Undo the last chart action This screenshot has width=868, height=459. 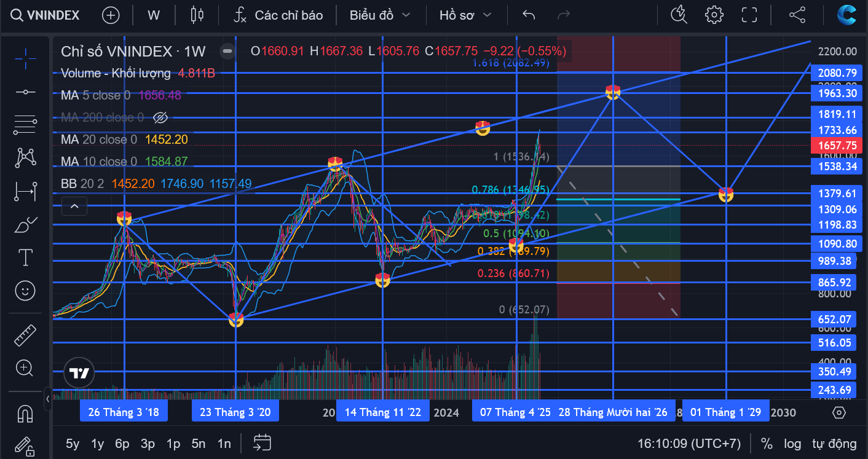pos(529,15)
